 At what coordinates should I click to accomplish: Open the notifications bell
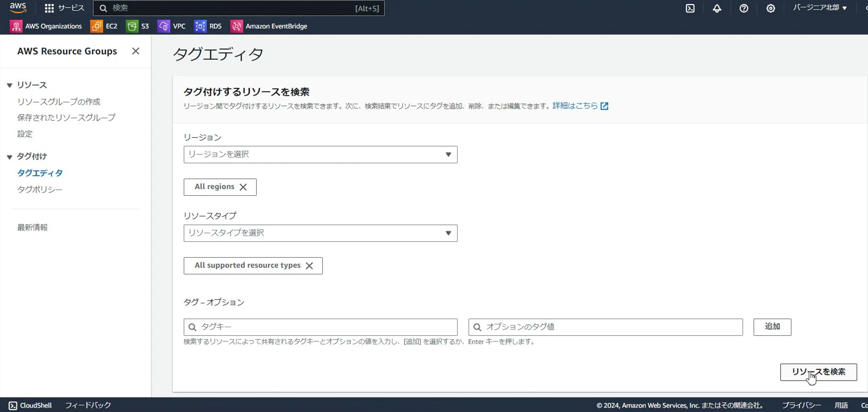[717, 9]
